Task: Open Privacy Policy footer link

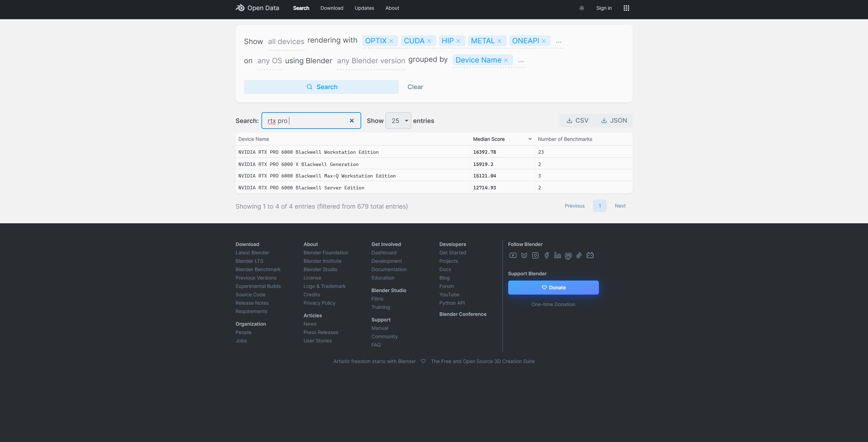Action: tap(319, 303)
